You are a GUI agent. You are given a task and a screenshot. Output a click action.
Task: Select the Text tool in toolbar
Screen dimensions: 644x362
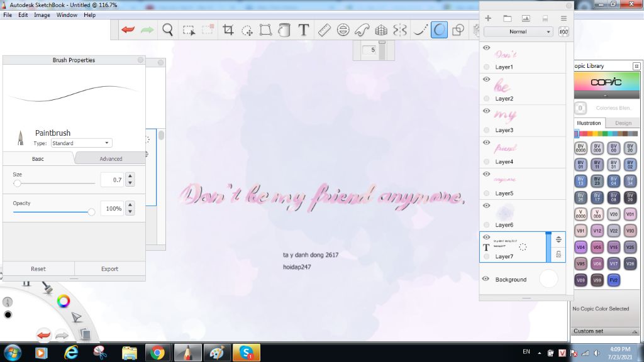click(304, 30)
